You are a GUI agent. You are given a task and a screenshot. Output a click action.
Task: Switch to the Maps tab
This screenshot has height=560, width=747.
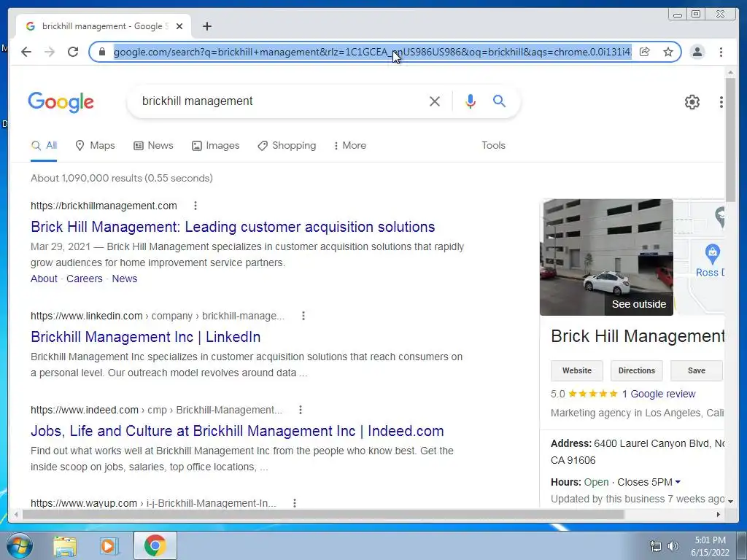click(96, 146)
